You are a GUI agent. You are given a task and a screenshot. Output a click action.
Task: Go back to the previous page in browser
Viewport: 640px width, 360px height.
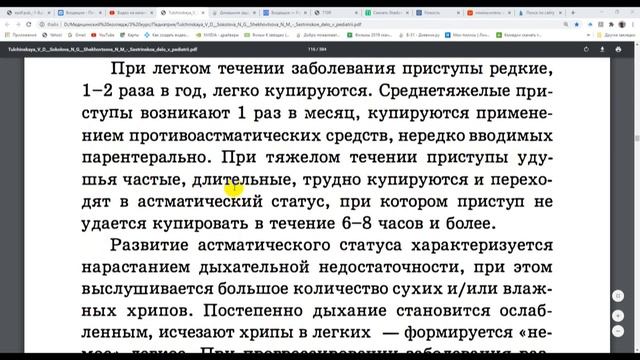click(x=7, y=24)
